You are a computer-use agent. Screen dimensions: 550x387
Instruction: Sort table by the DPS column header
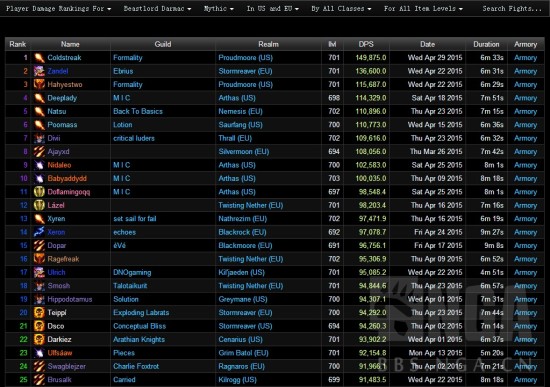[x=366, y=44]
